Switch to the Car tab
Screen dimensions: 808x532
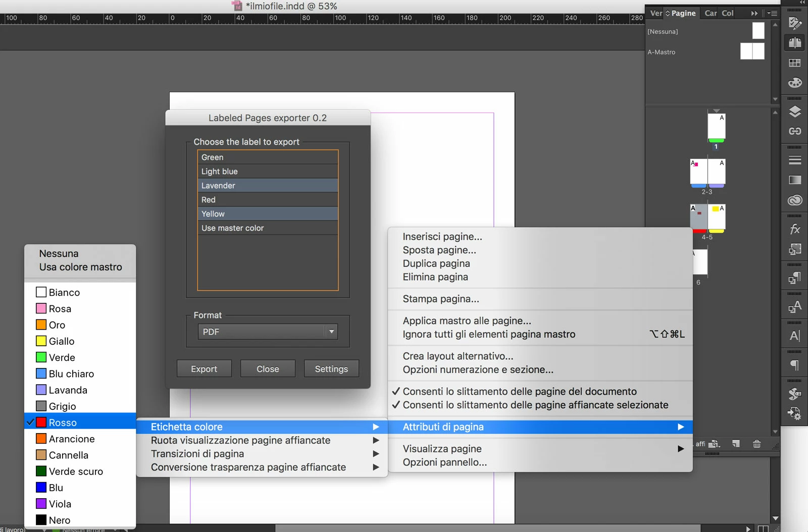tap(711, 13)
